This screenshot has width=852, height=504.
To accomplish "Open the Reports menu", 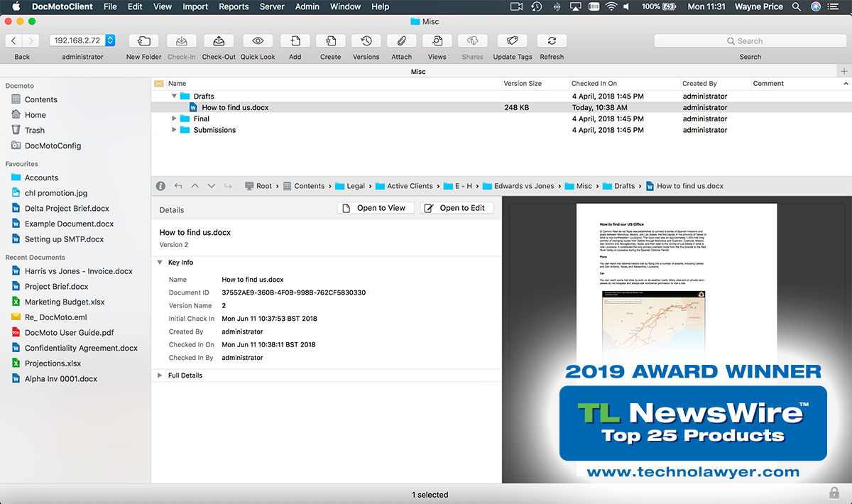I will tap(234, 6).
